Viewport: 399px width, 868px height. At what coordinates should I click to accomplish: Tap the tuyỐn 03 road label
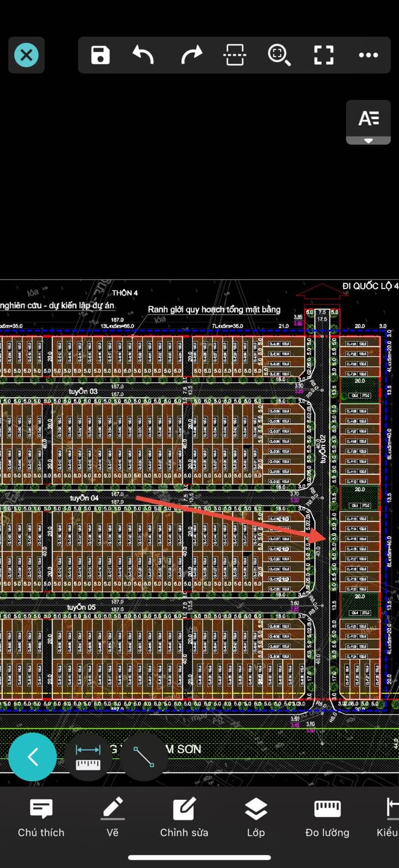[x=83, y=392]
